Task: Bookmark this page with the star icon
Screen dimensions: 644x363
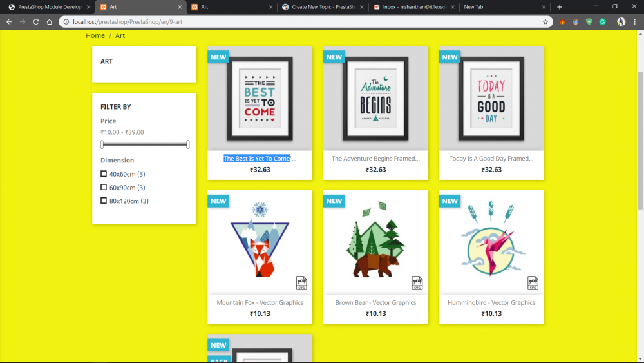Action: (x=545, y=22)
